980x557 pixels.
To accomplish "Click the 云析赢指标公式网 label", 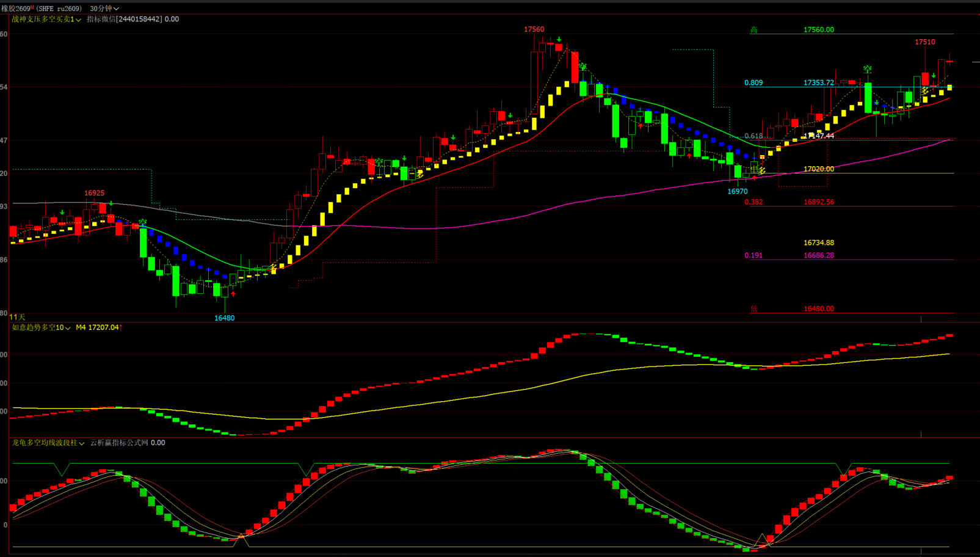I will click(x=119, y=443).
